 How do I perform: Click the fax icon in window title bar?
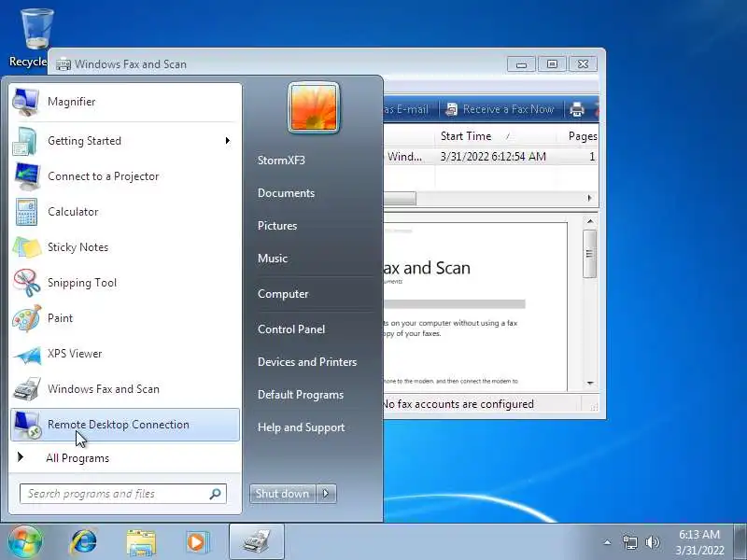click(63, 64)
